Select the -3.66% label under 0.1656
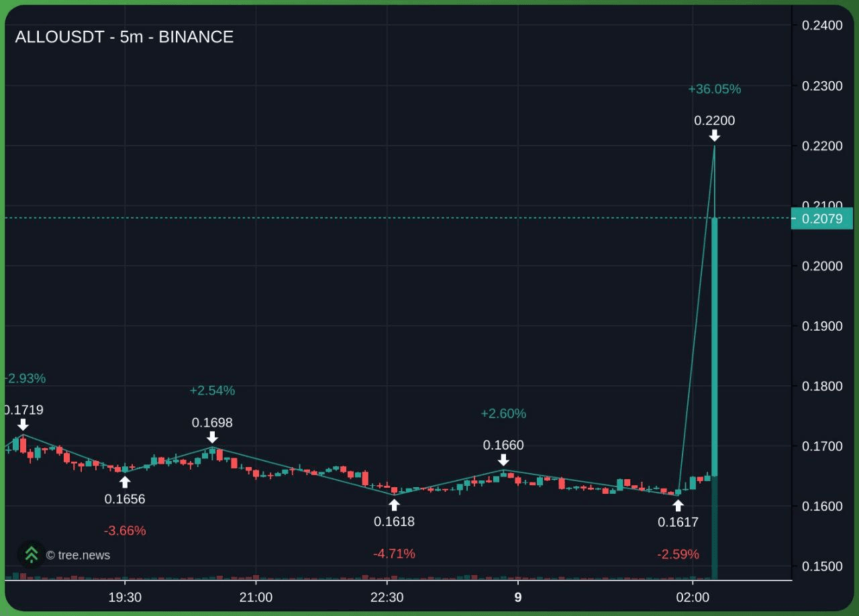This screenshot has height=616, width=859. coord(125,531)
